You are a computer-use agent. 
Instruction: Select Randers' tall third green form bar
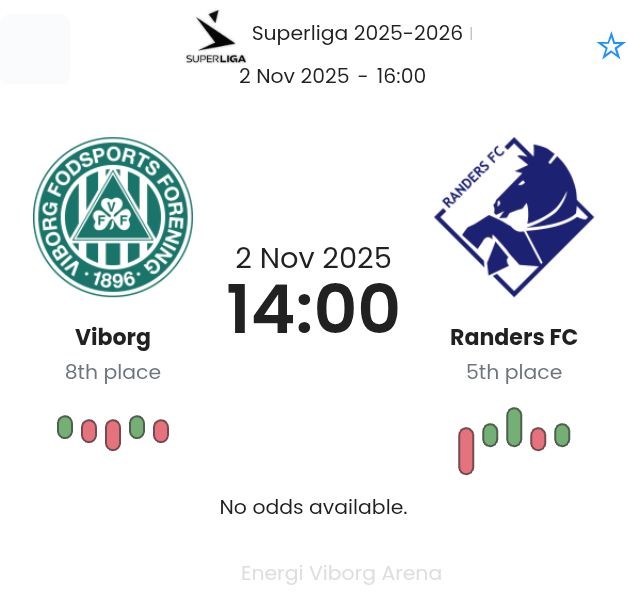point(514,427)
